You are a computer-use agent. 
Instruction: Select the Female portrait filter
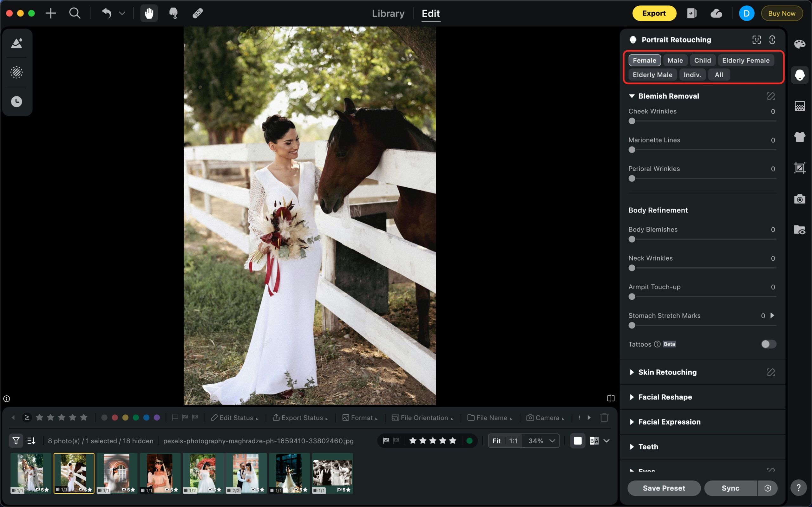click(x=644, y=60)
